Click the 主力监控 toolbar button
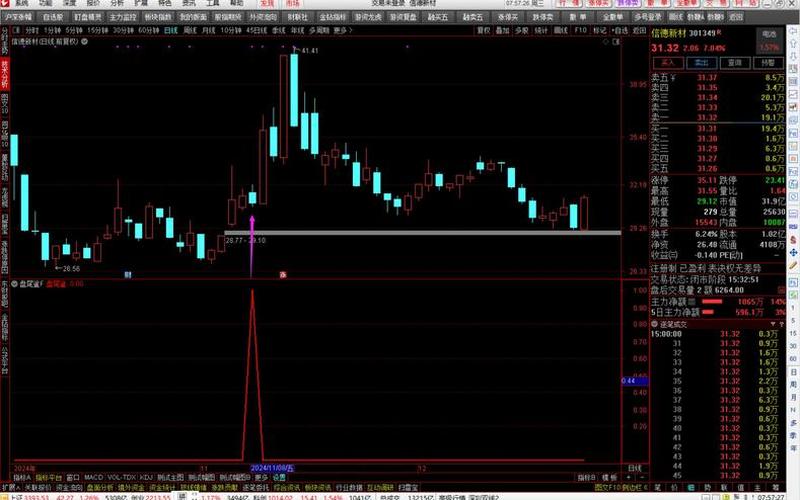The height and width of the screenshot is (500, 800). tap(122, 17)
